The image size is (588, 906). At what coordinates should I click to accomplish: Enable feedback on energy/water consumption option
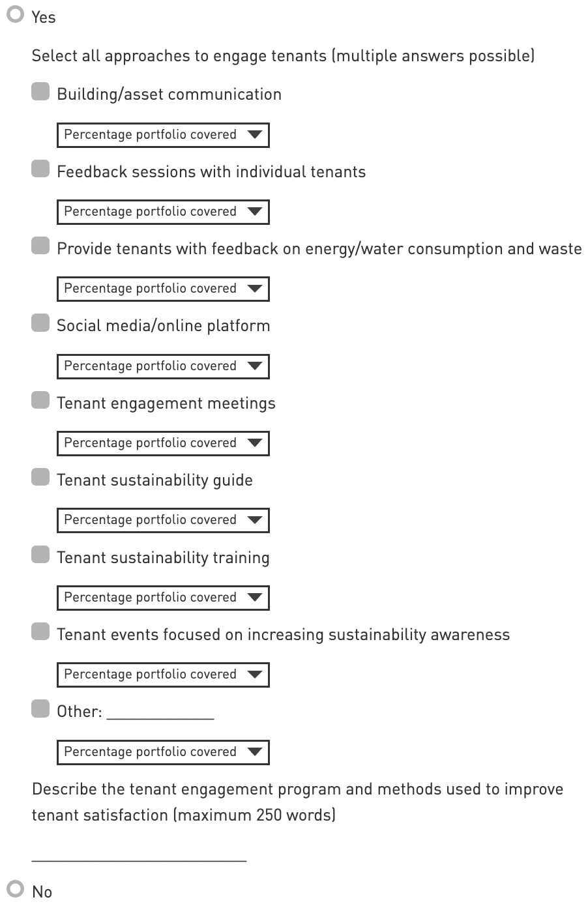tap(40, 246)
